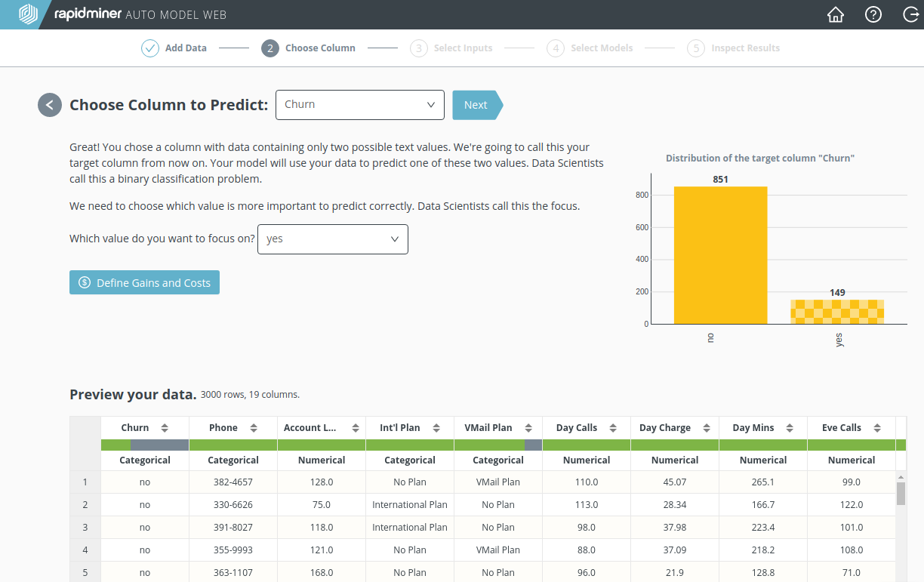Image resolution: width=924 pixels, height=582 pixels.
Task: Select the Add Data step
Action: coord(174,48)
